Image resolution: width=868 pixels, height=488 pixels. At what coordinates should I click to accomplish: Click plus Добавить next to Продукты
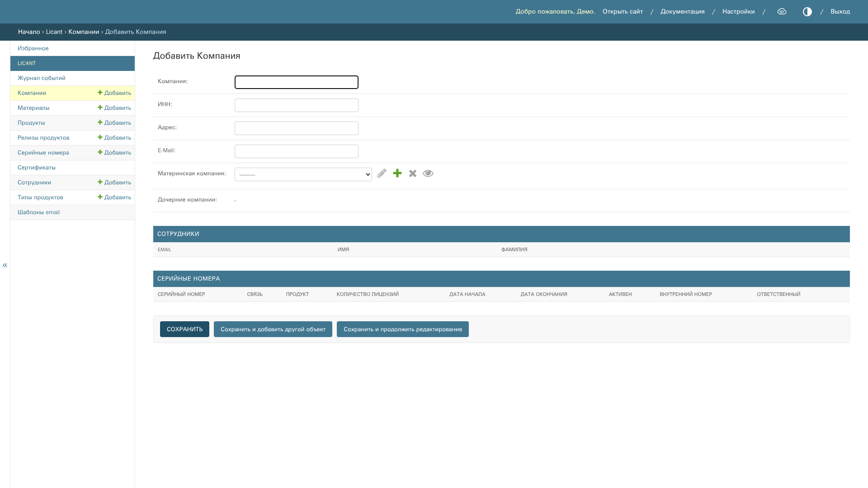pos(114,123)
